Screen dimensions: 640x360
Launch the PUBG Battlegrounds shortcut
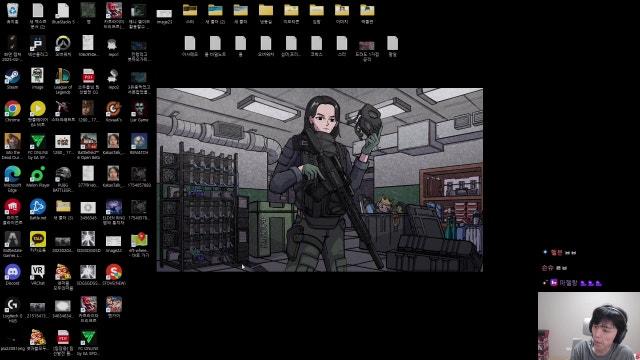(x=63, y=179)
